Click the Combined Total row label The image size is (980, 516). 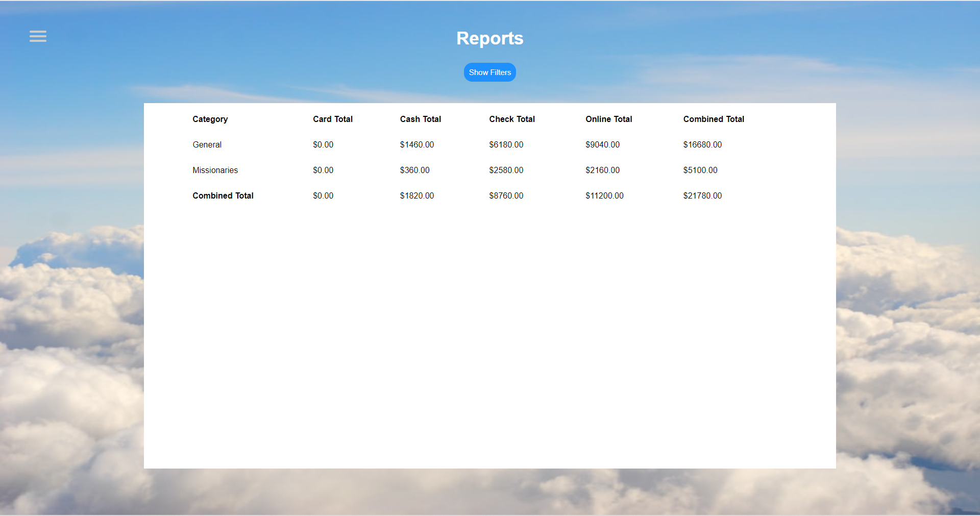(223, 195)
